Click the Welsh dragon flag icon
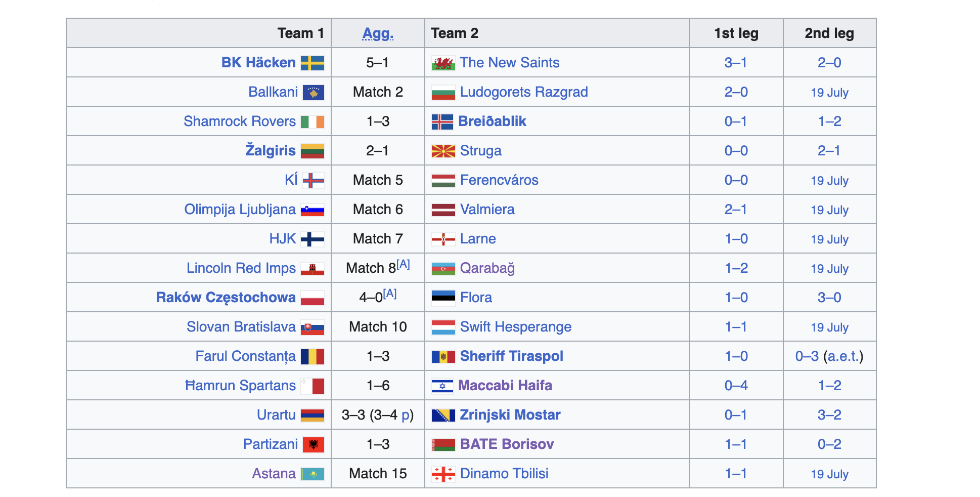 pyautogui.click(x=443, y=63)
